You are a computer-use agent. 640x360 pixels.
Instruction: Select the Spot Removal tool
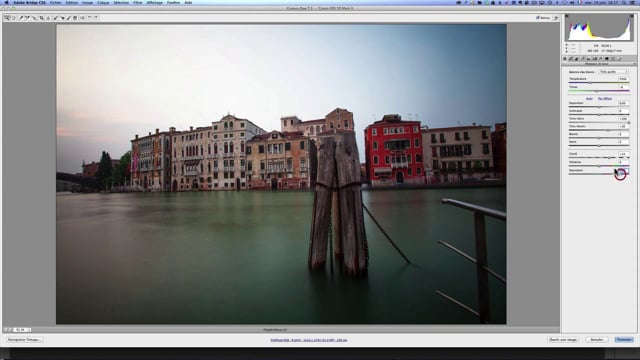[x=56, y=18]
